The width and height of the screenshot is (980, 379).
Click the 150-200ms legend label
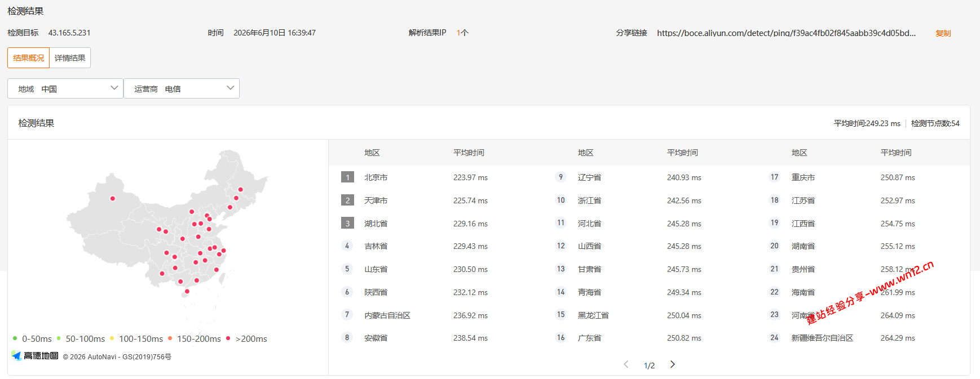point(199,339)
